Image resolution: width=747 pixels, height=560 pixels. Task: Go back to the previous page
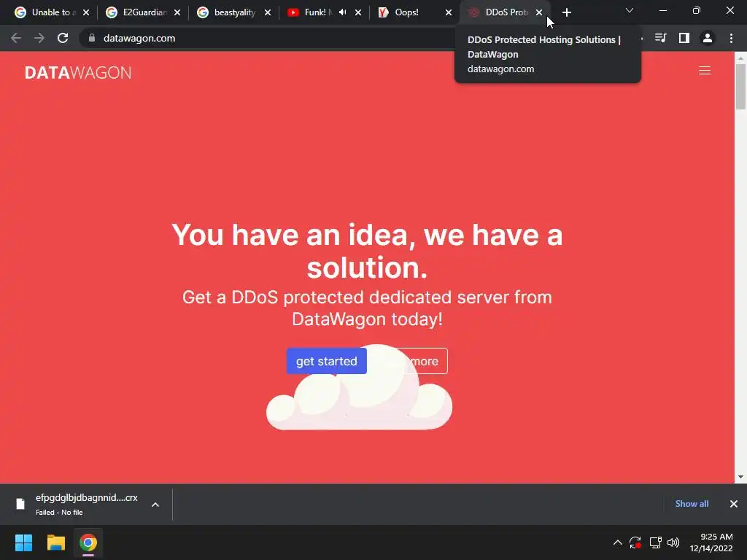[16, 38]
